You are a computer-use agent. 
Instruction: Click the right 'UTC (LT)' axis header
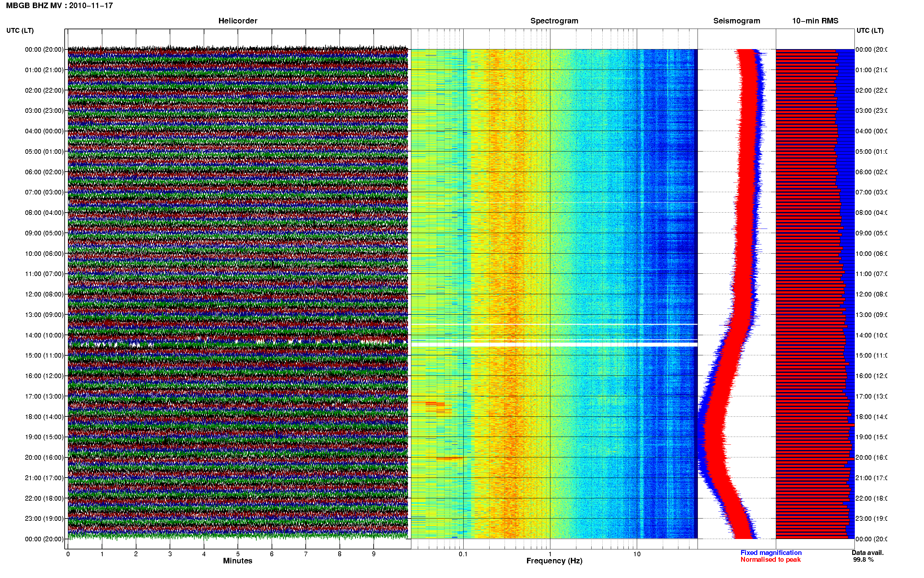pos(870,31)
